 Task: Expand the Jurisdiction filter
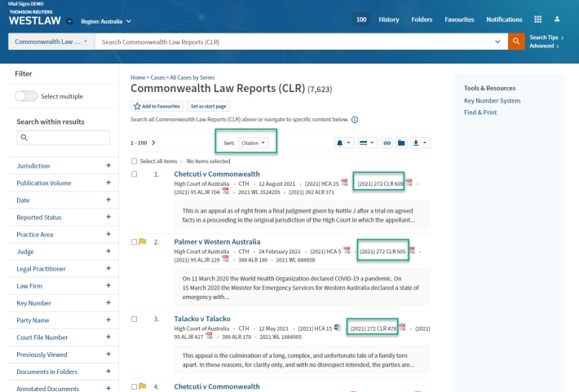(108, 165)
